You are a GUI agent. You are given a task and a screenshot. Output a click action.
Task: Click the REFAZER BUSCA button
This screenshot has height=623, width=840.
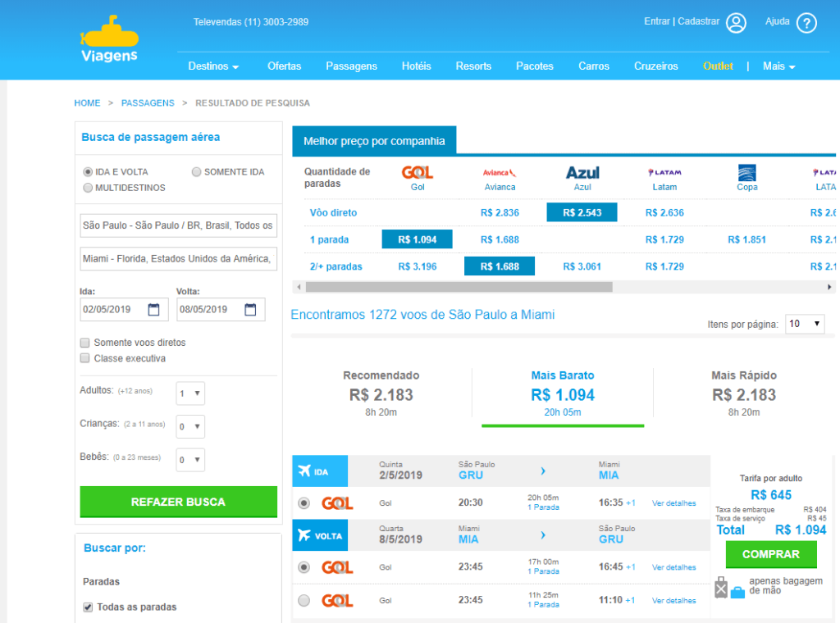[178, 502]
